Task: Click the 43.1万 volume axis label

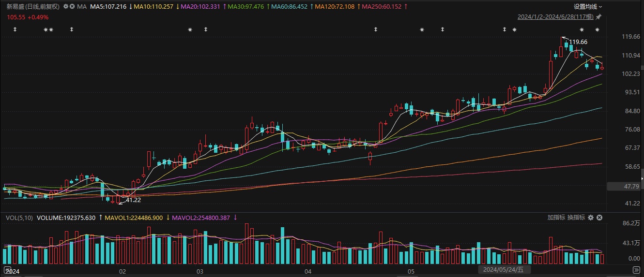Action: point(631,243)
